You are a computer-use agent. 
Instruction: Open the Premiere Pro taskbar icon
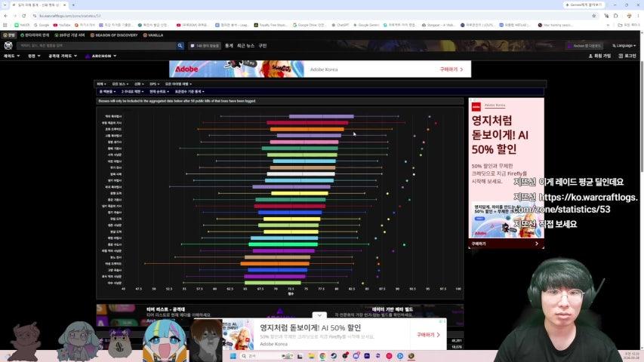click(367, 356)
